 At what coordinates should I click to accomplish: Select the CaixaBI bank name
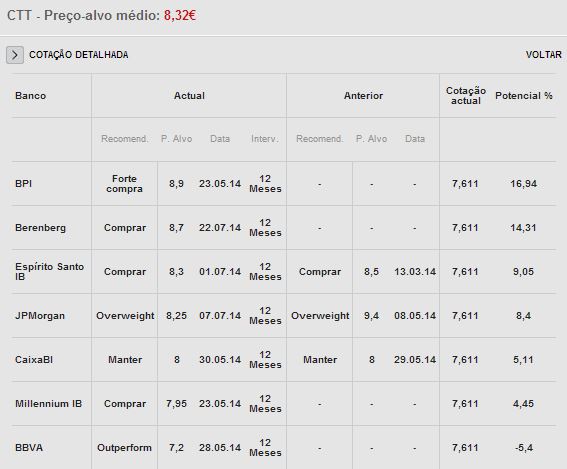[34, 360]
